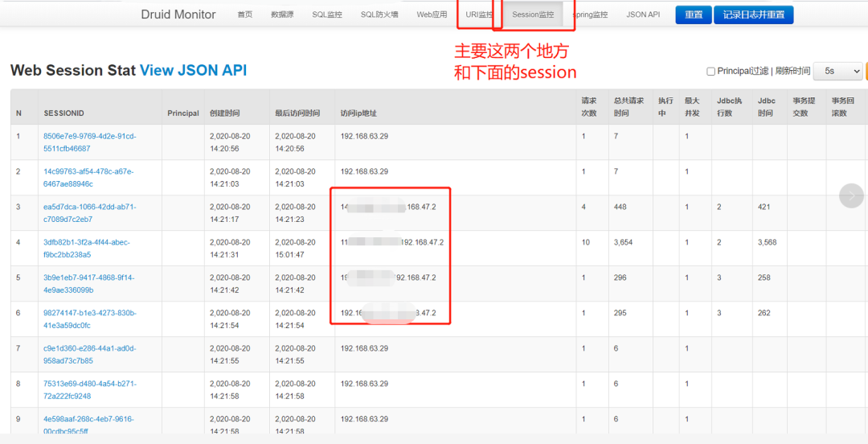Open the SQL防火墙 tab
Image resolution: width=868 pixels, height=444 pixels.
pos(379,15)
